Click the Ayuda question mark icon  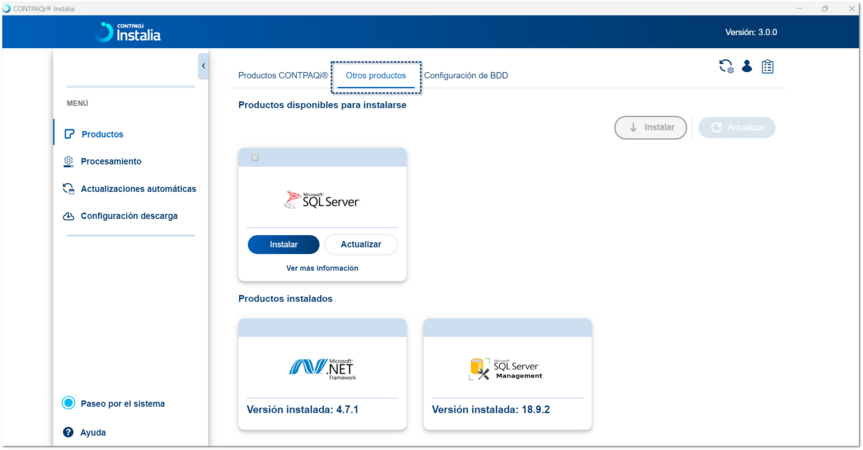(x=68, y=432)
